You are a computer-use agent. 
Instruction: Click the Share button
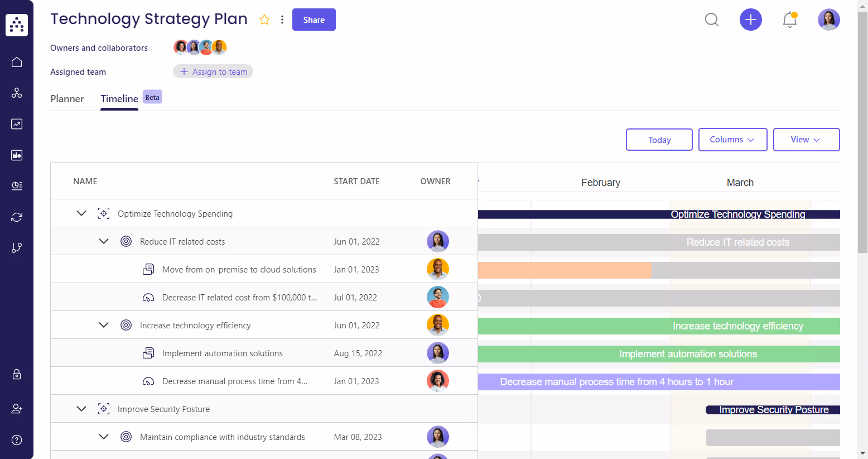pyautogui.click(x=314, y=20)
